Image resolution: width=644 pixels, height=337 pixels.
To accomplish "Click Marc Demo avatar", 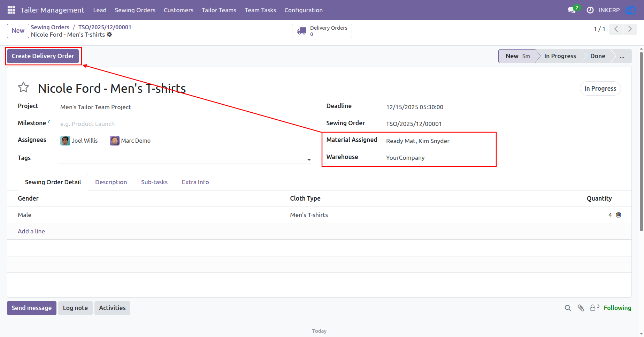I will click(x=115, y=141).
